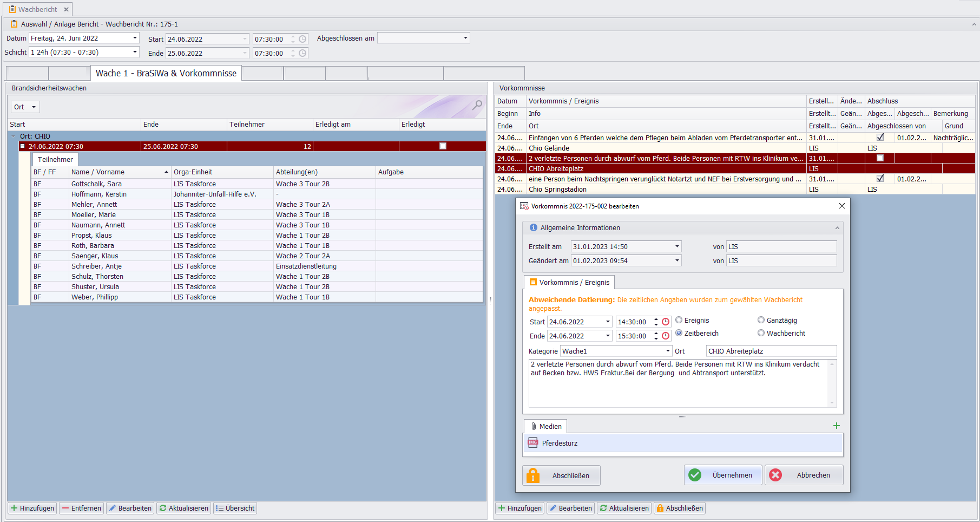Click Entfernen in the left bottom toolbar
Image resolution: width=980 pixels, height=522 pixels.
click(x=81, y=508)
